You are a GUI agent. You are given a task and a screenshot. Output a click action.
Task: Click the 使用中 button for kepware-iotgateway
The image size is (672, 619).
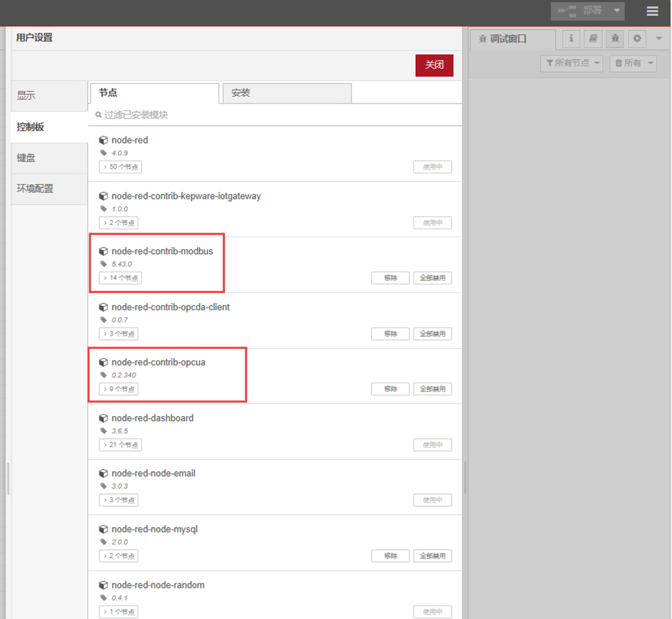click(432, 223)
